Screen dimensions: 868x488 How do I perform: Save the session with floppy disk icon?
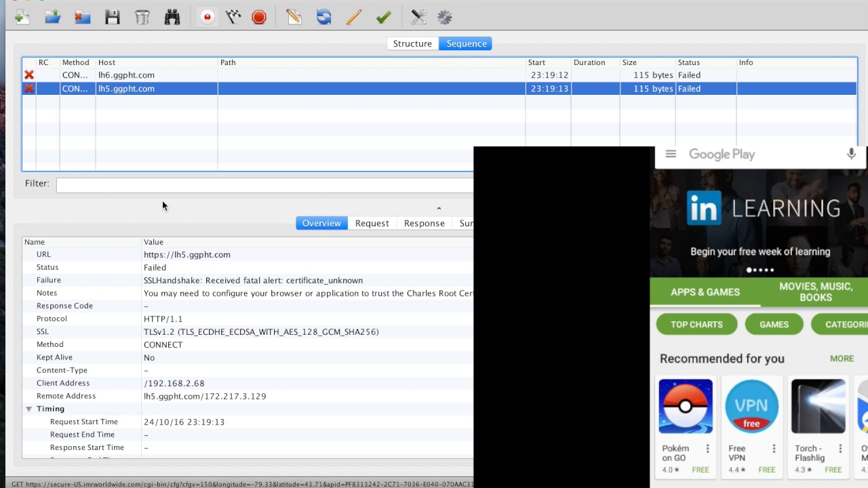pos(113,17)
